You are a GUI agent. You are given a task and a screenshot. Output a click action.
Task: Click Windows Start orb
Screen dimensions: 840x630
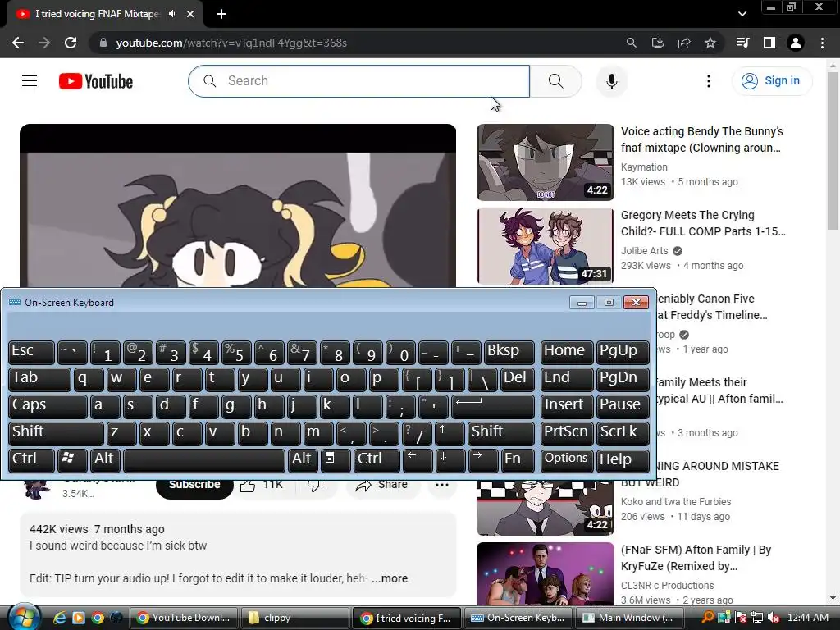[x=24, y=617]
